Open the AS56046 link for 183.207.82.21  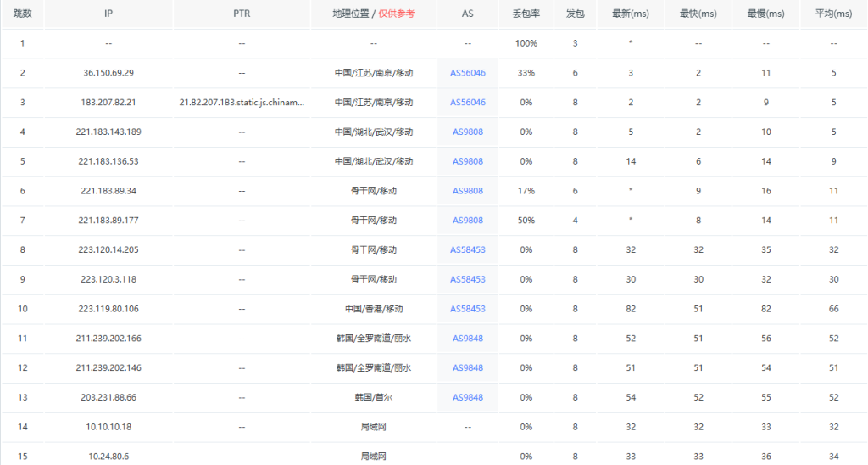click(x=467, y=102)
